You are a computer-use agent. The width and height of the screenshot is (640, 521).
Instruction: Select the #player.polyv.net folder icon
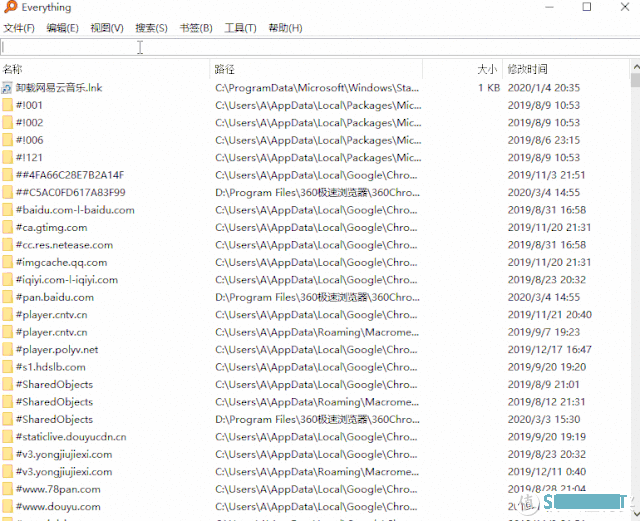point(7,350)
